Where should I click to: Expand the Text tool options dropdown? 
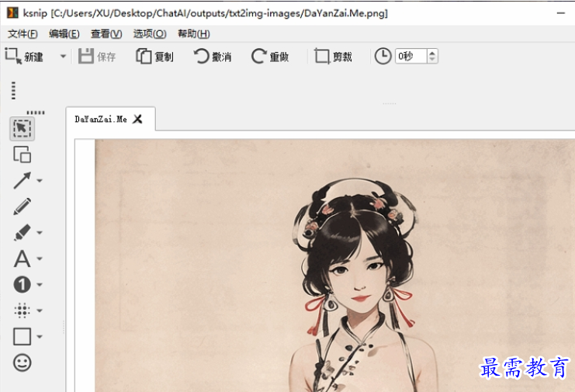(x=40, y=258)
